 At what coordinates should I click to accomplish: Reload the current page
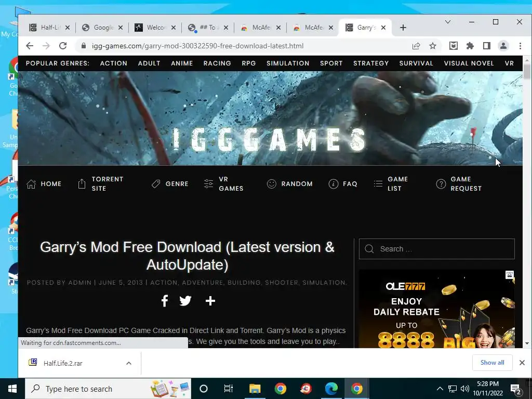tap(63, 46)
